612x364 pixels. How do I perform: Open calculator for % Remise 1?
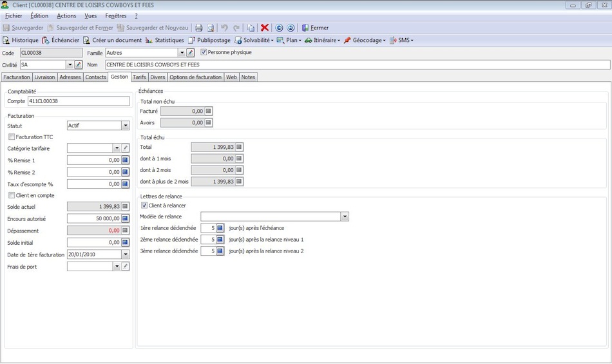click(x=125, y=160)
